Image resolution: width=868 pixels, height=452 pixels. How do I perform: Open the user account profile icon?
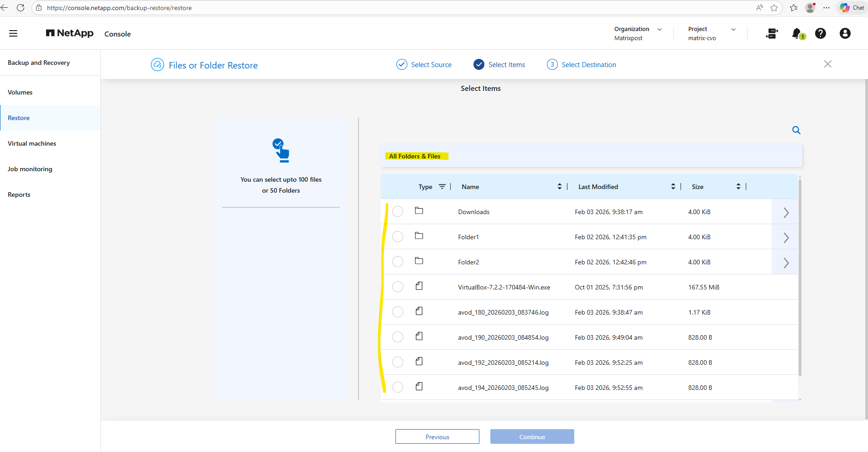[845, 33]
